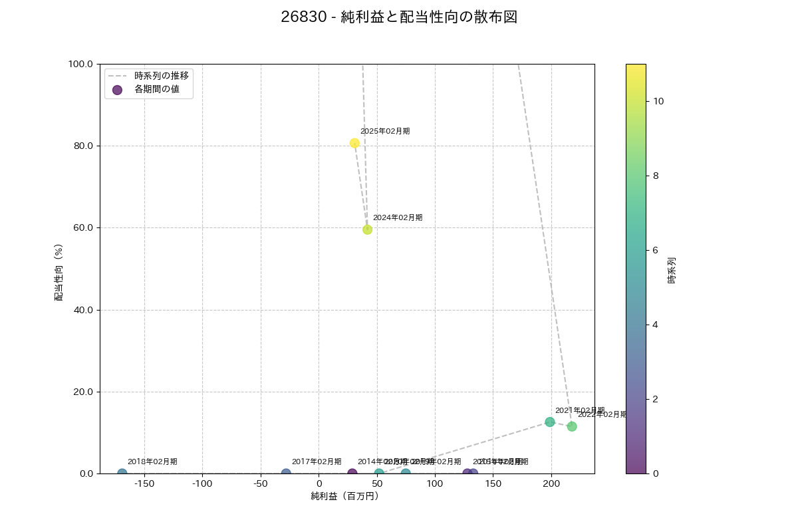Click the 2021年02月期 teal data point
The width and height of the screenshot is (798, 532).
pos(550,422)
